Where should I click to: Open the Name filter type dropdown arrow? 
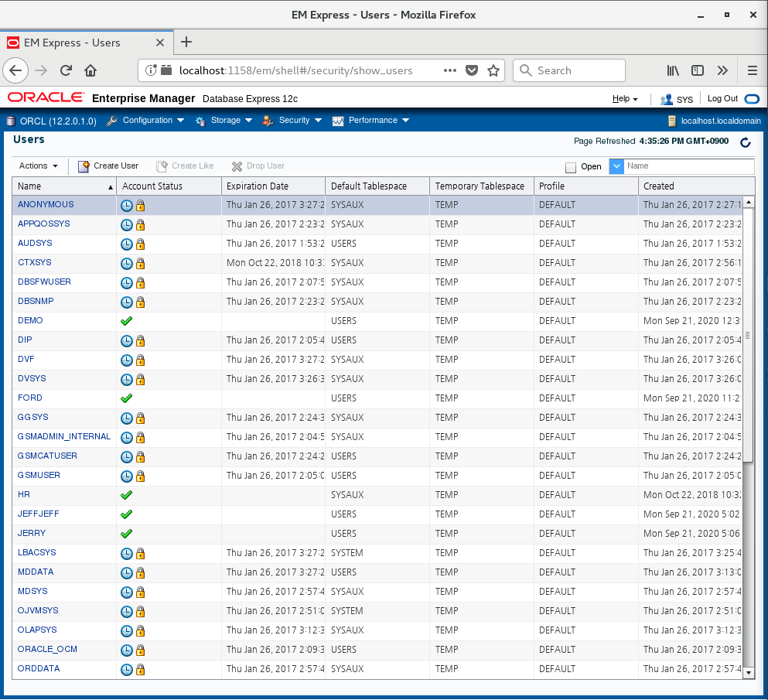coord(616,166)
